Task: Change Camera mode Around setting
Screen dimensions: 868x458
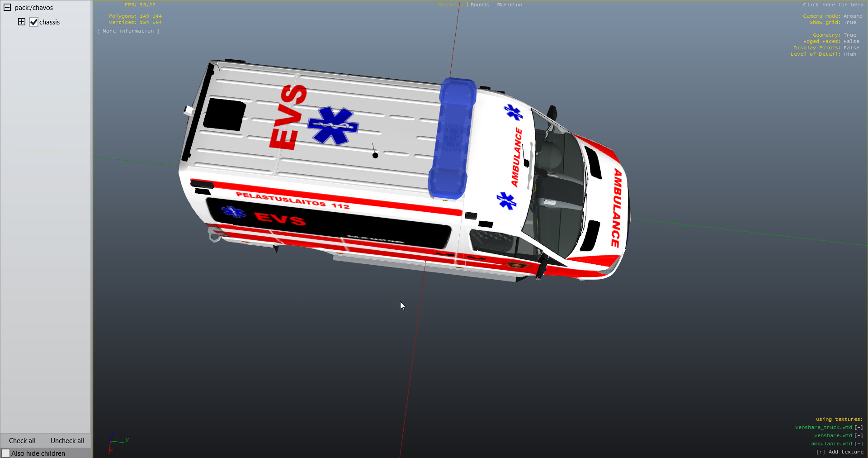Action: [x=853, y=16]
